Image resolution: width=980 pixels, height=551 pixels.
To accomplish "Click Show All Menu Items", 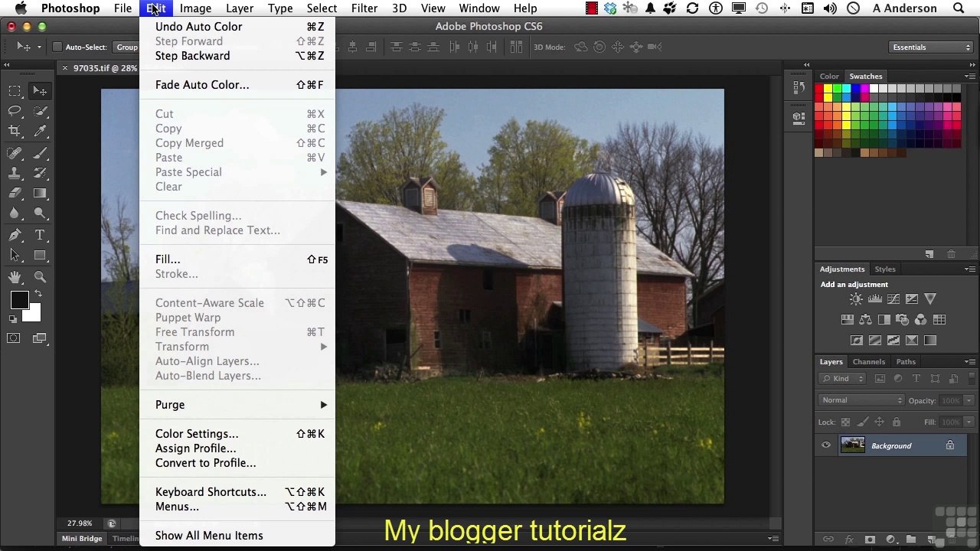I will pos(237,536).
